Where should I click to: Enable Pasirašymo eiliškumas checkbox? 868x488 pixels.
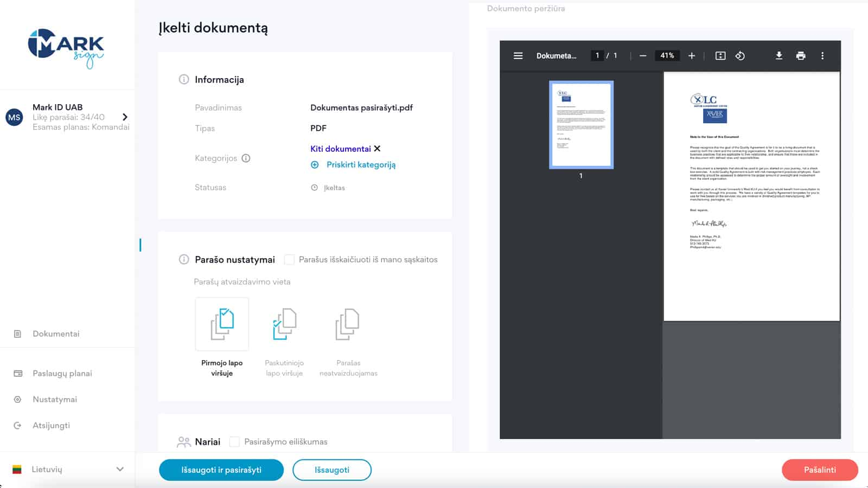coord(235,442)
